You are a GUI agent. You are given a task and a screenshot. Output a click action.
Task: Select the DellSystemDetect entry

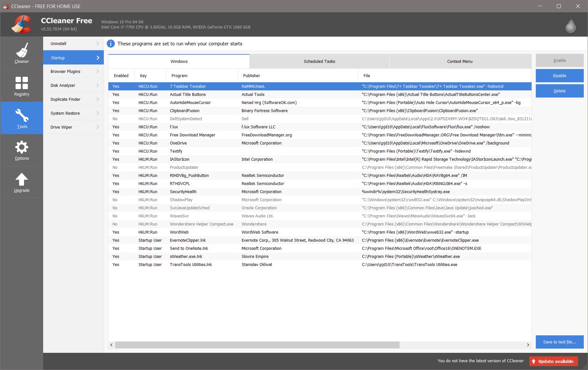tap(320, 119)
